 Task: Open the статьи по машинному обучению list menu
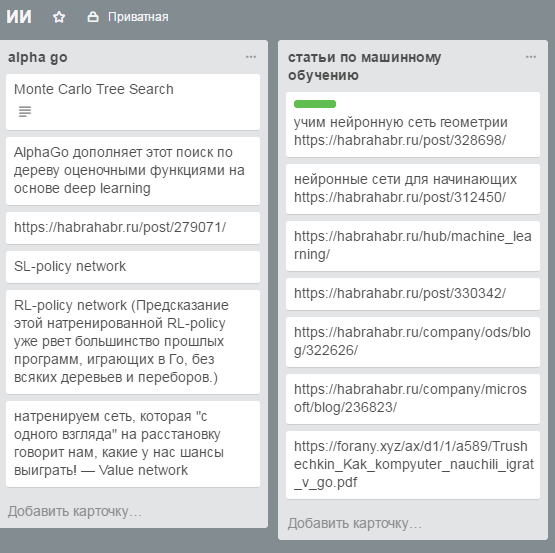coord(531,57)
